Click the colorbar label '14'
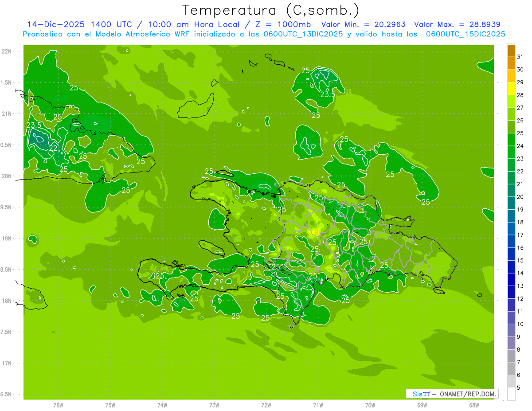The height and width of the screenshot is (411, 532). [520, 273]
